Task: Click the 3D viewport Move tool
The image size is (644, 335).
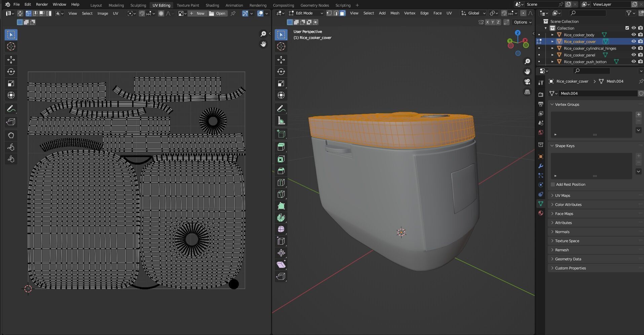Action: pyautogui.click(x=281, y=60)
